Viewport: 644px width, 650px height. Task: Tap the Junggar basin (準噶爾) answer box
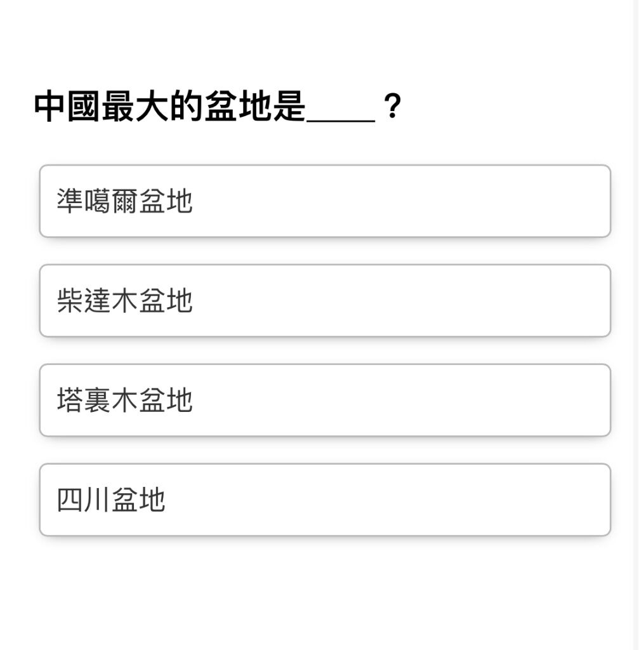tap(325, 201)
